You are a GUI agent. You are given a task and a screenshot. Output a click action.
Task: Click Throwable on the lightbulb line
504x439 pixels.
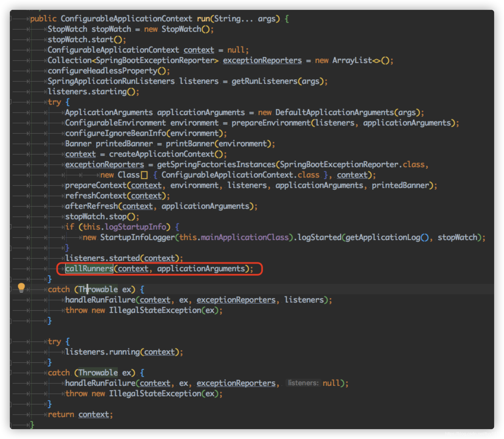coord(98,289)
